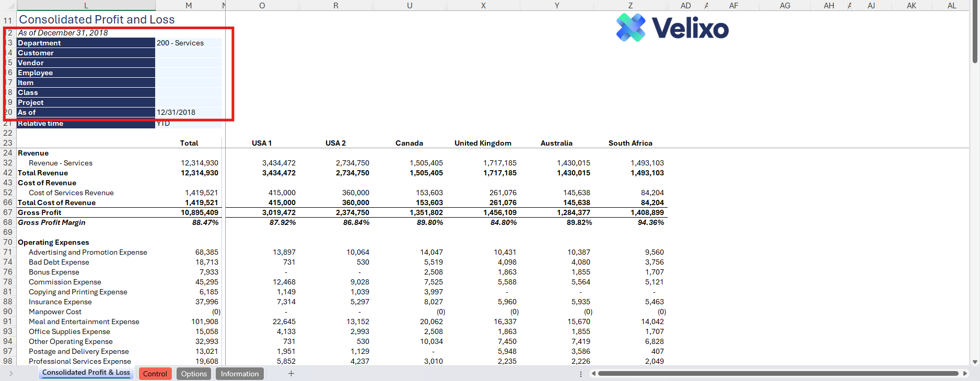Click the Velixo logo image
The image size is (980, 381).
click(672, 28)
